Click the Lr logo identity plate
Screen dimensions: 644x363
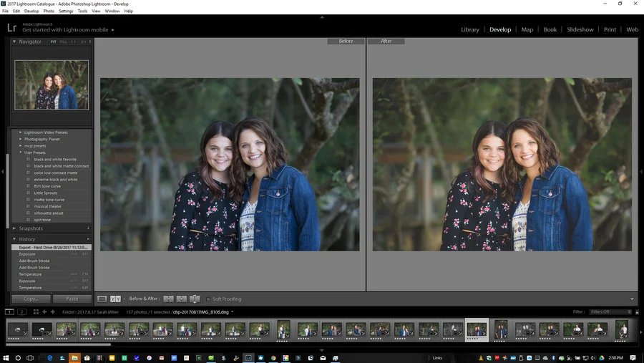[12, 27]
